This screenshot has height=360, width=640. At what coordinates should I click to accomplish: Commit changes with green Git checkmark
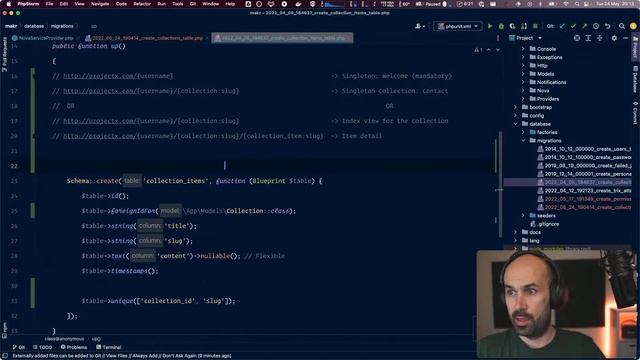coord(573,26)
